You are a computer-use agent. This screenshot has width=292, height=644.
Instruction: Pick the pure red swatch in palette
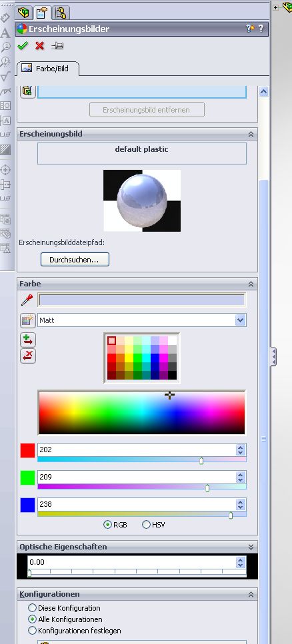pos(111,358)
